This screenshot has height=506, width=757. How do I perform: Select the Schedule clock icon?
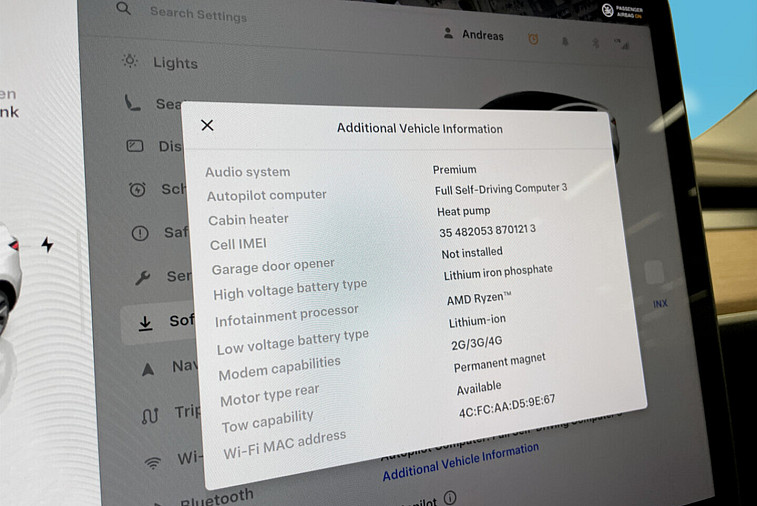click(138, 189)
